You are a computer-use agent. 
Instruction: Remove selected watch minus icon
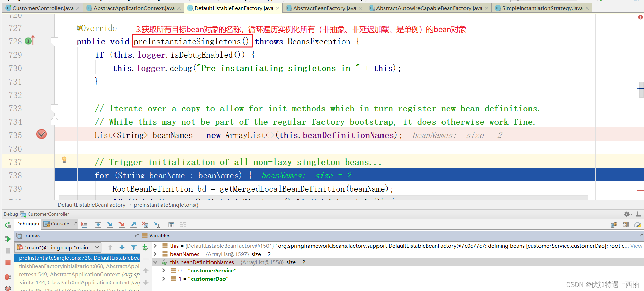click(146, 259)
